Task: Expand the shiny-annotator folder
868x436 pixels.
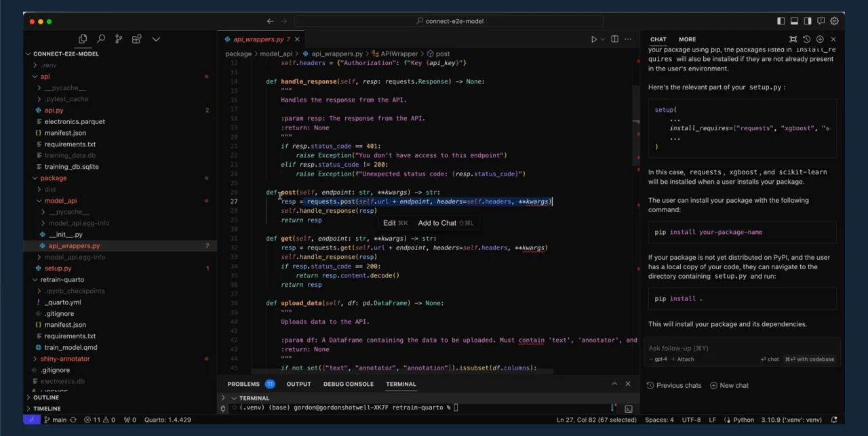Action: point(65,359)
